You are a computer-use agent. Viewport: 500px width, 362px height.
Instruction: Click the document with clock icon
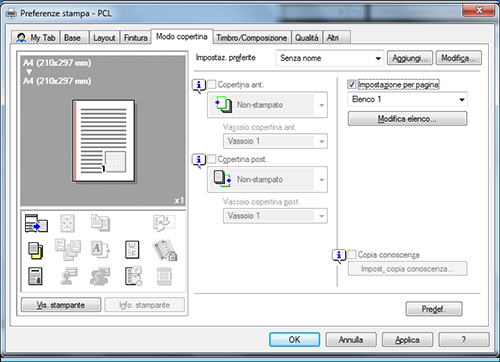(x=134, y=276)
